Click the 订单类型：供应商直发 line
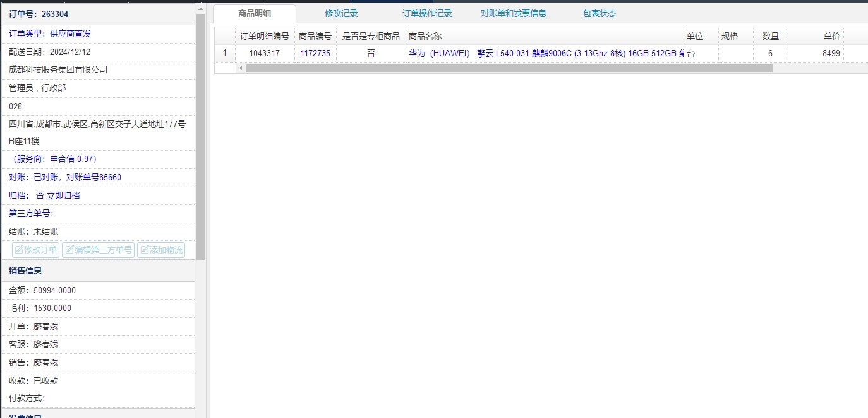 pos(50,34)
